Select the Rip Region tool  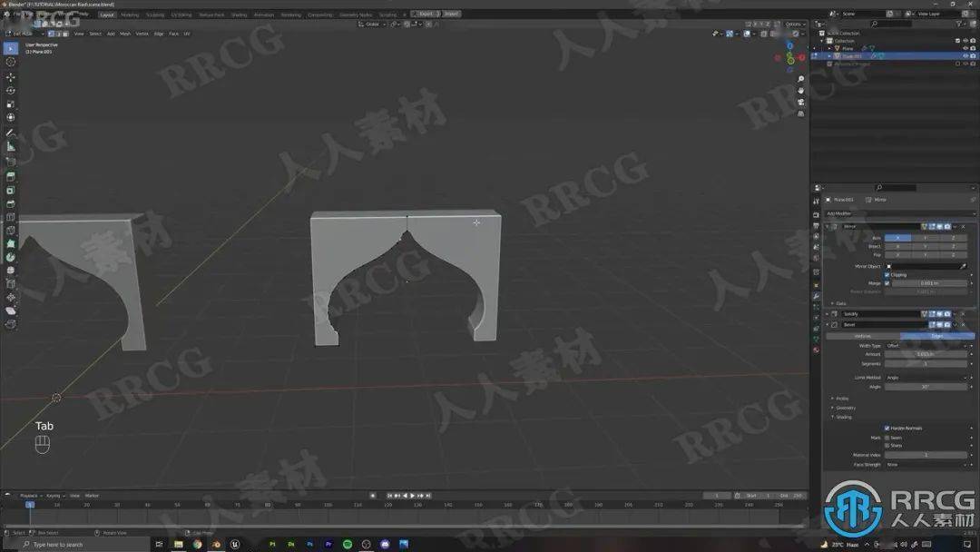11,324
